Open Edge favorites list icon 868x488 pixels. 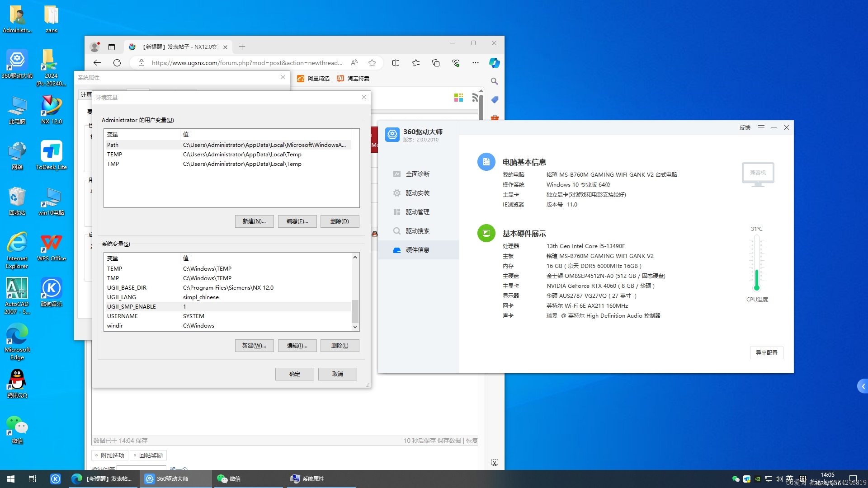(x=416, y=63)
